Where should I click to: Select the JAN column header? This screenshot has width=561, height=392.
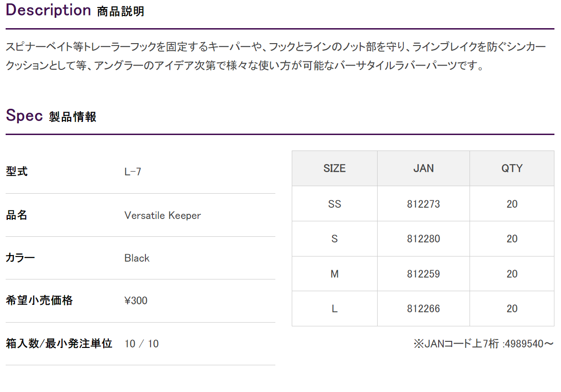423,168
